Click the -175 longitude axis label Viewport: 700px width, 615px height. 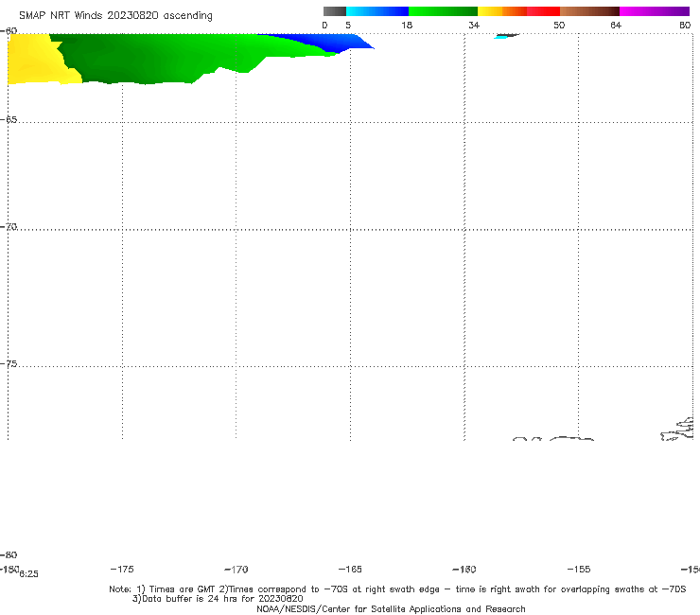pyautogui.click(x=122, y=569)
